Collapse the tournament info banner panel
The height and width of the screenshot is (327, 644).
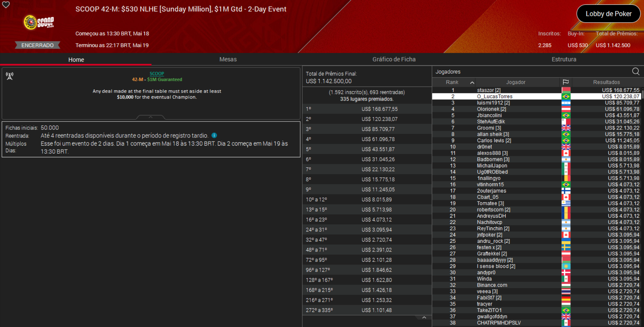tap(151, 117)
